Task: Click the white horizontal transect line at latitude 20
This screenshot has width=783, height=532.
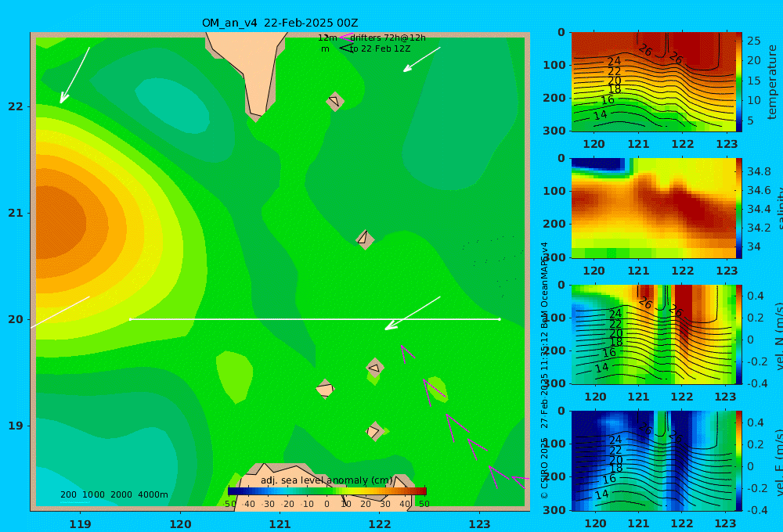Action: tap(315, 319)
